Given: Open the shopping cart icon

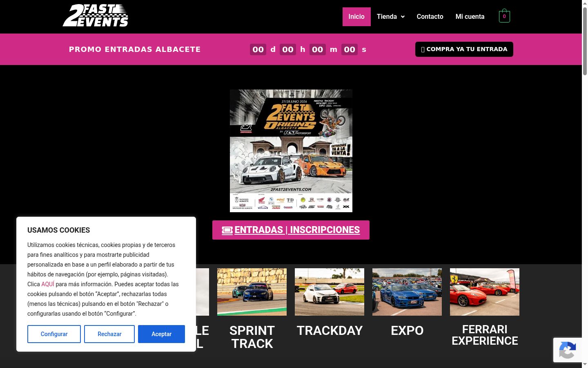Looking at the screenshot, I should [504, 16].
